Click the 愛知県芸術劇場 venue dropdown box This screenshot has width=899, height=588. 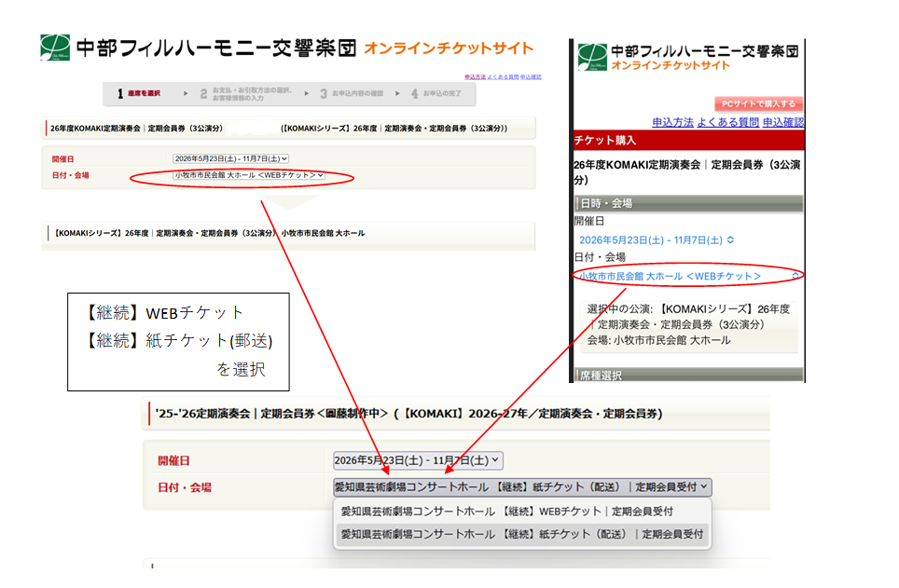coord(522,486)
